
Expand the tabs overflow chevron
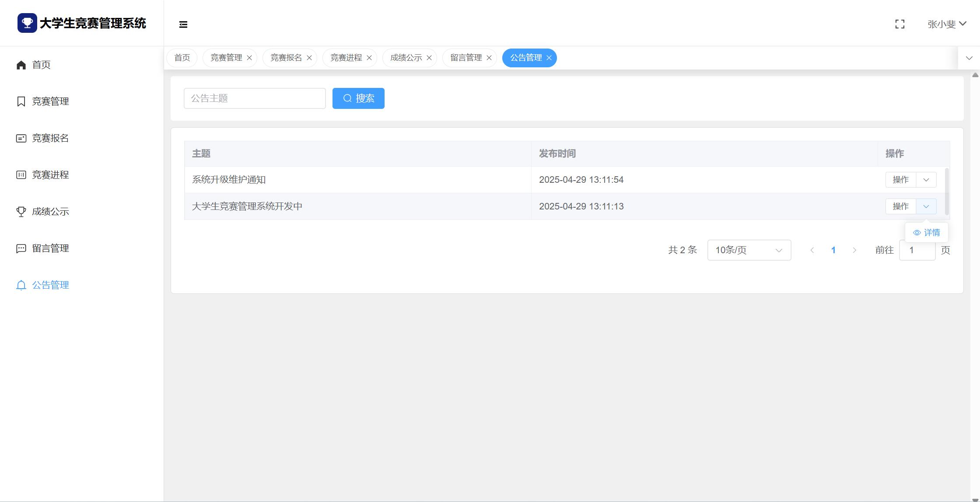969,58
